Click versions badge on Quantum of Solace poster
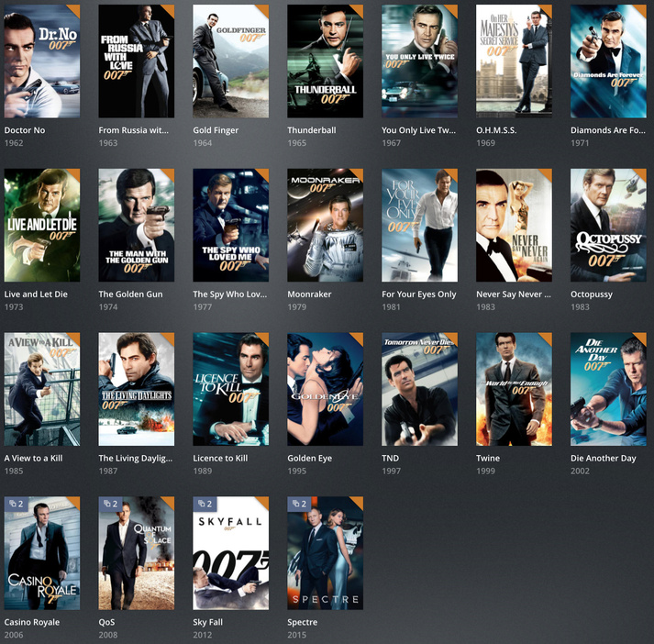 click(110, 504)
